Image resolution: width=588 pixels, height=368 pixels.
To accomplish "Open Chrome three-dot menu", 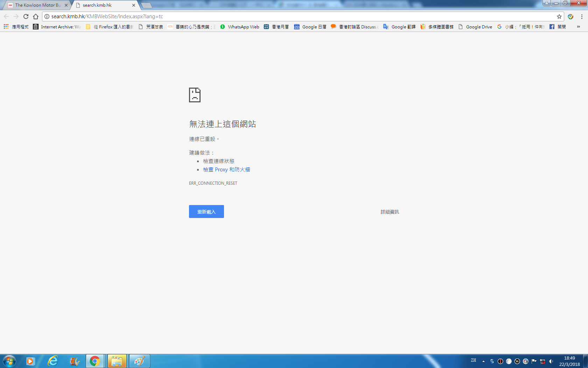I will pos(582,16).
